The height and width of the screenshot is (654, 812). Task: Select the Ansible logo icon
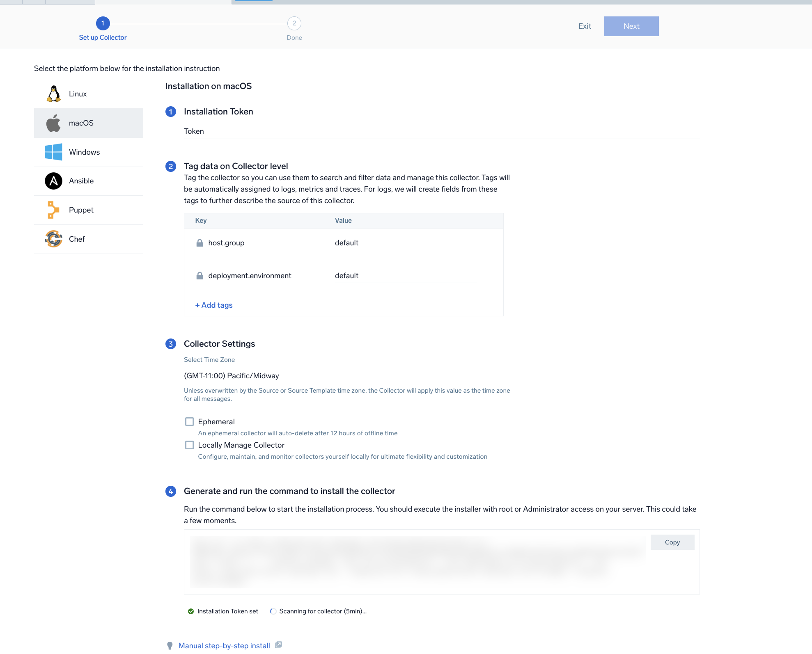tap(53, 181)
